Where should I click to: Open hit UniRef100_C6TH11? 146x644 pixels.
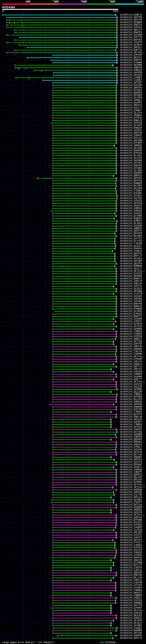[131, 27]
